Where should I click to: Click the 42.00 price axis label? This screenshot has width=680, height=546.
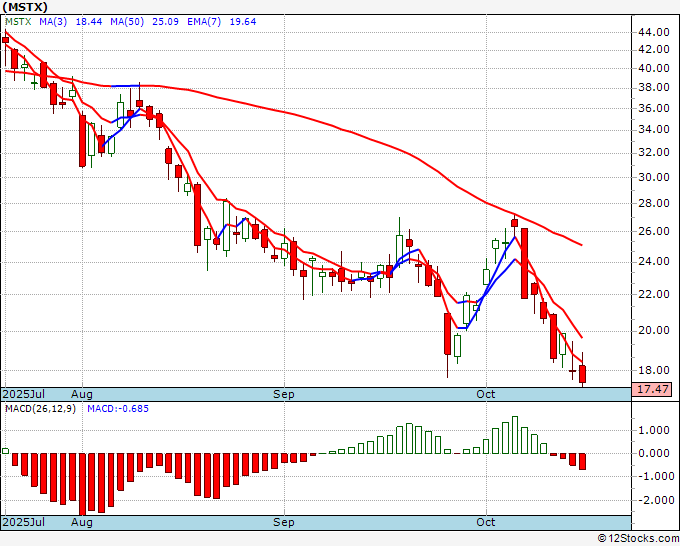tap(654, 49)
